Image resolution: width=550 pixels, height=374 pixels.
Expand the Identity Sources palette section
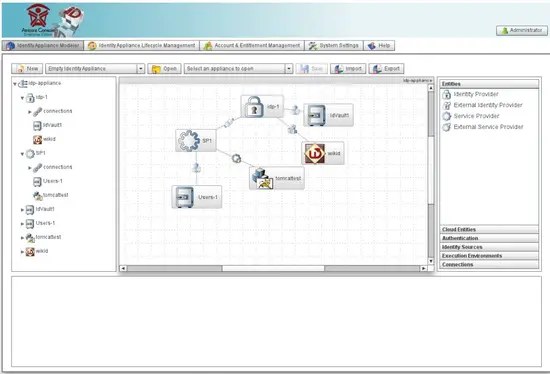tap(489, 247)
